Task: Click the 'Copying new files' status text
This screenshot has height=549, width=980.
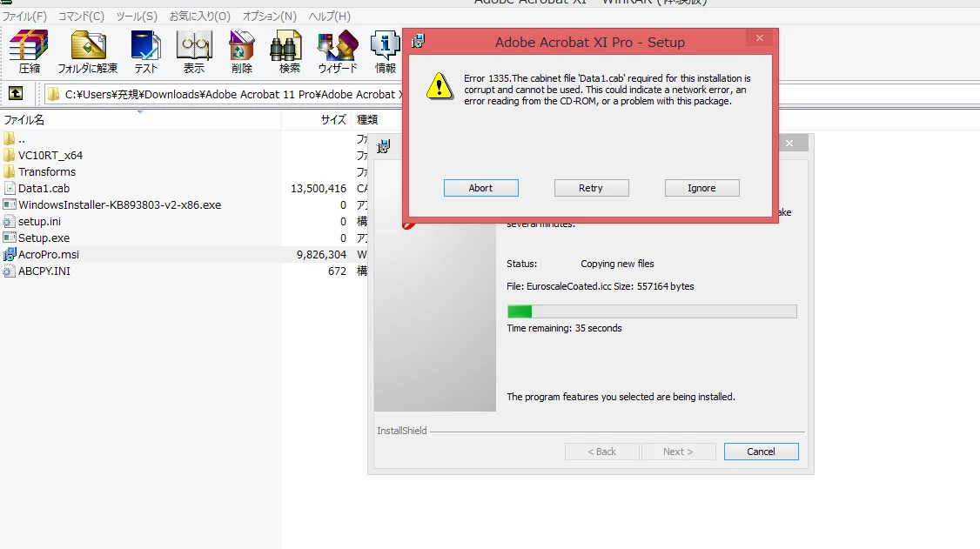Action: click(617, 264)
